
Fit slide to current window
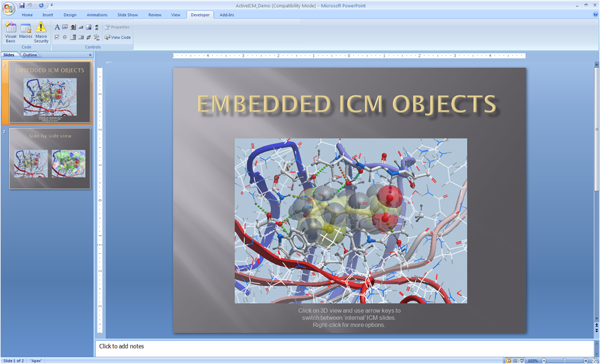tap(594, 361)
